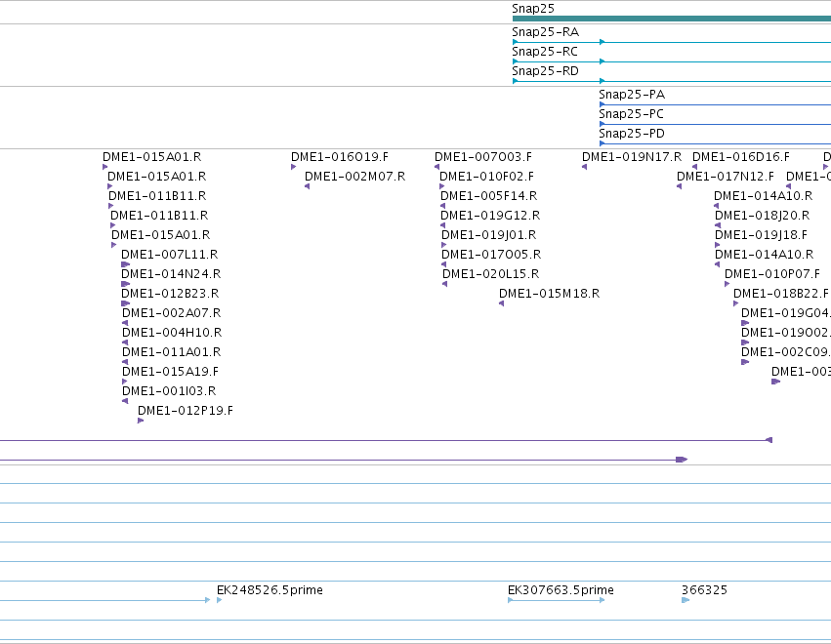Select read DME1-019J01.R
This screenshot has width=831, height=644.
pos(488,235)
